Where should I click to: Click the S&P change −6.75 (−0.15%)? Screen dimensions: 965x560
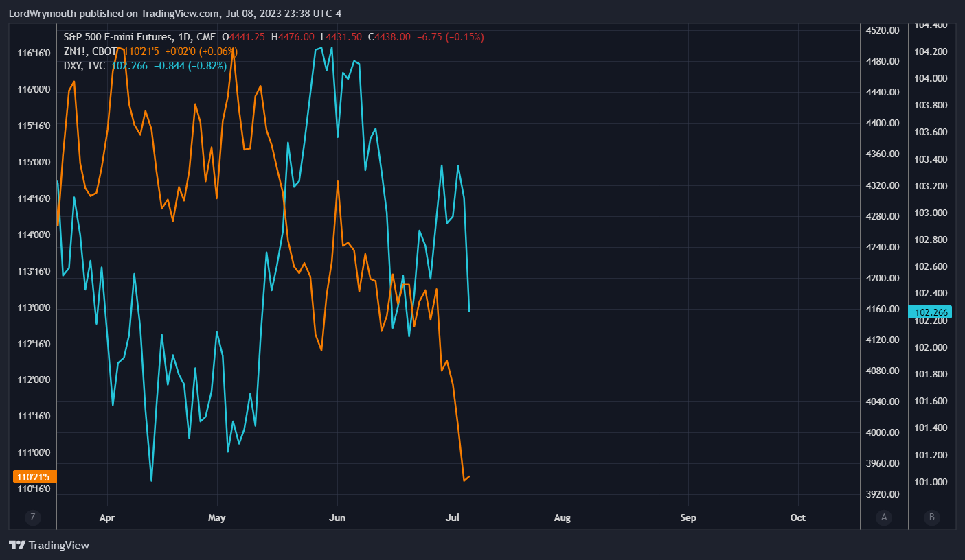450,37
